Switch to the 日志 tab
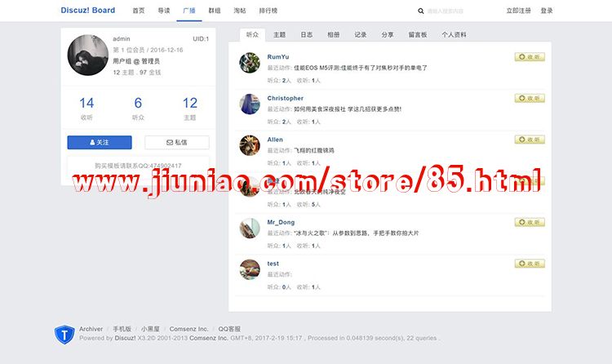The width and height of the screenshot is (612, 364). [306, 35]
